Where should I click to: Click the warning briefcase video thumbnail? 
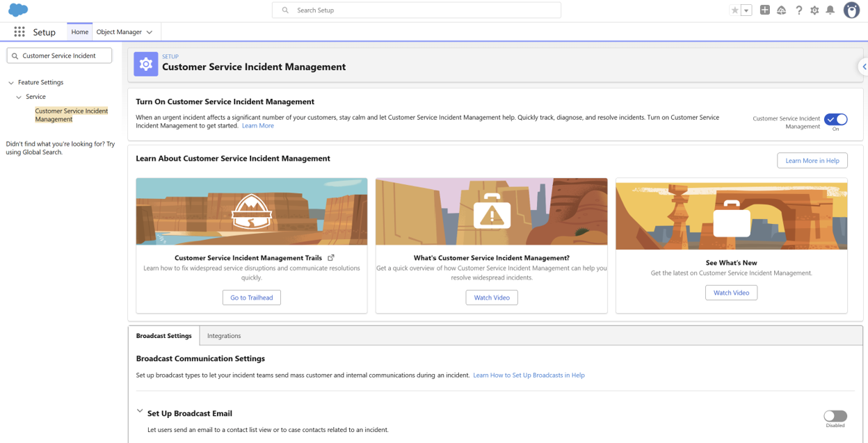(492, 211)
